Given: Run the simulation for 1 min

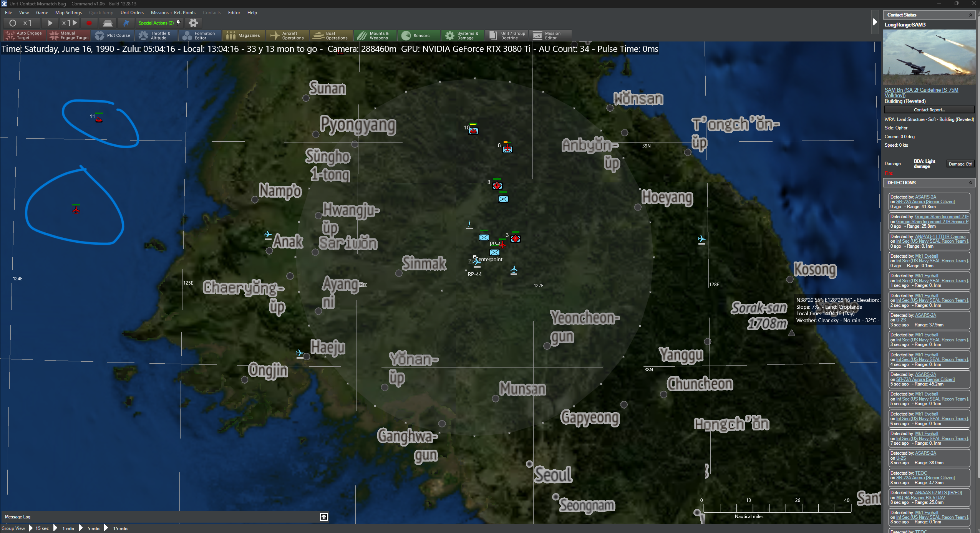Looking at the screenshot, I should [64, 528].
